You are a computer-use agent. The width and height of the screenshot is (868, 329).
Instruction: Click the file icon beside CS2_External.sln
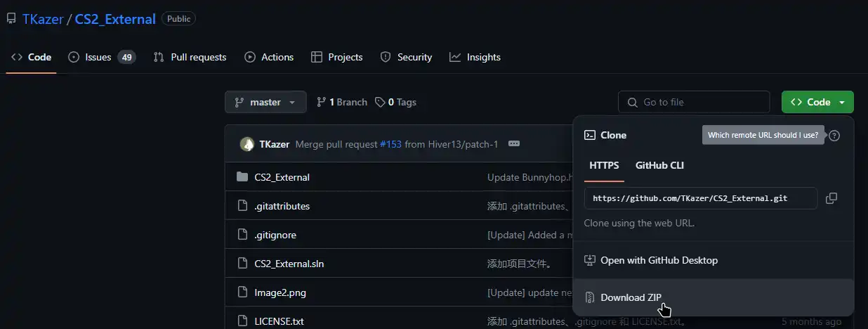click(x=242, y=264)
